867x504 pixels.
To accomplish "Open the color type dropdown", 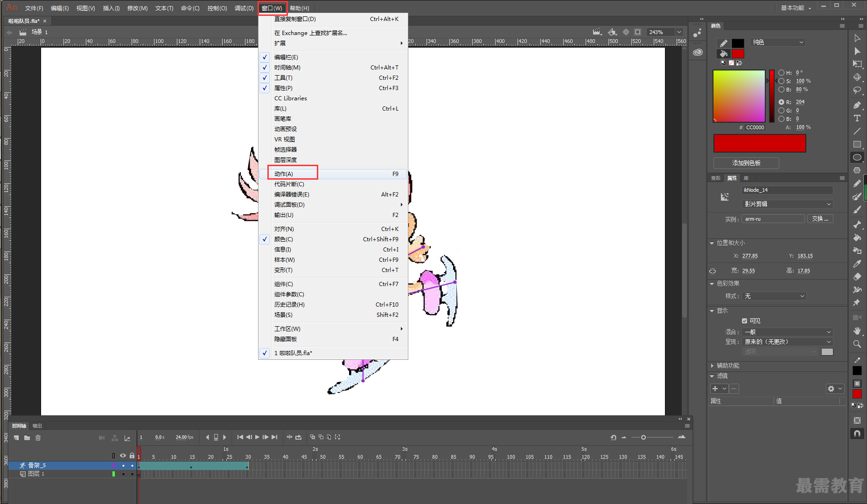I will tap(778, 42).
